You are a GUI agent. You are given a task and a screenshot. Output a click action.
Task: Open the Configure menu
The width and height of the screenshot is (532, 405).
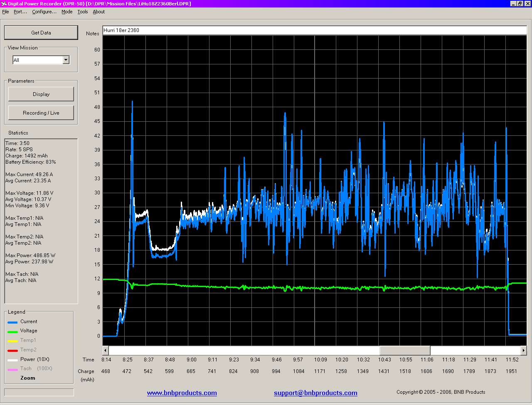click(44, 12)
